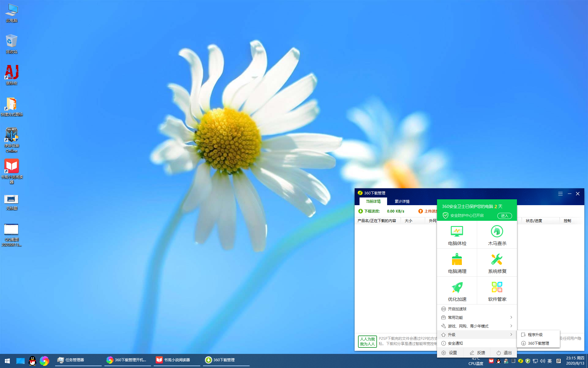Open 回收站 recycle bin icon

12,44
